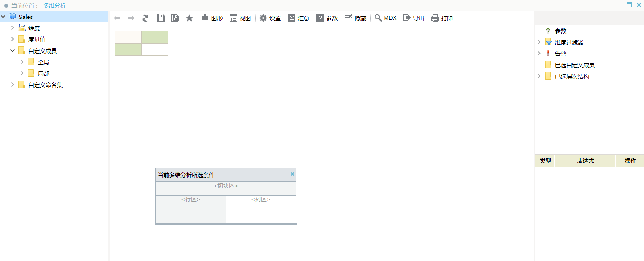This screenshot has height=261, width=644.
Task: Click the 参数 toolbar button
Action: [x=327, y=18]
